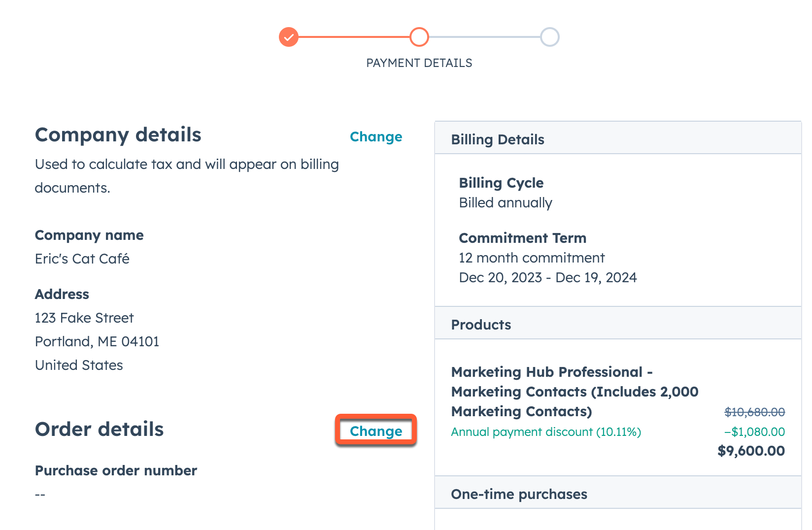Click the final unfilled step circle
The image size is (812, 530).
[549, 37]
